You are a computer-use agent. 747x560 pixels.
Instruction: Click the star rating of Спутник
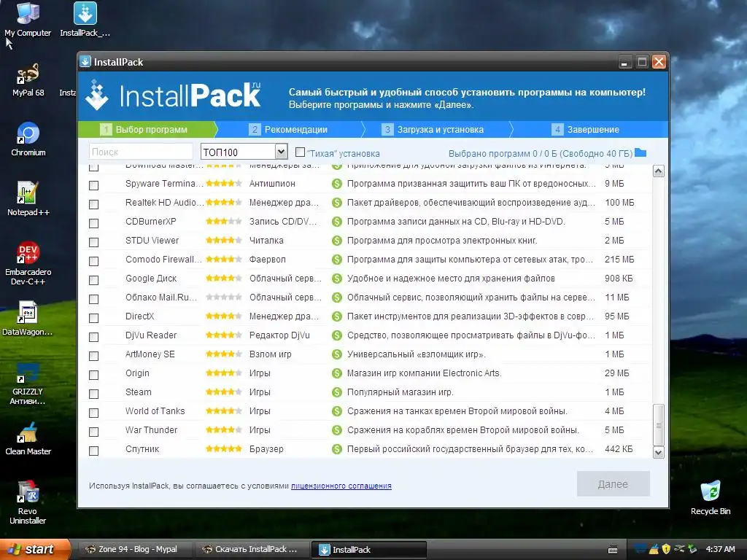(x=223, y=449)
